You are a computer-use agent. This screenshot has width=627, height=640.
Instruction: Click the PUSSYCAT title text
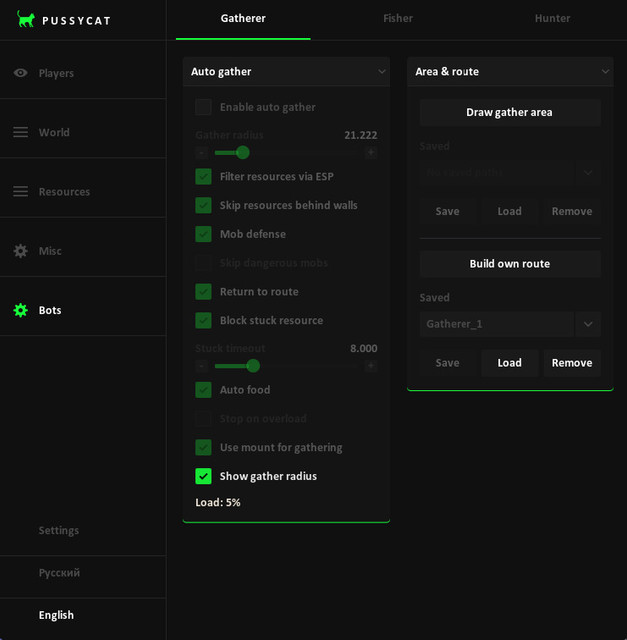pos(76,21)
